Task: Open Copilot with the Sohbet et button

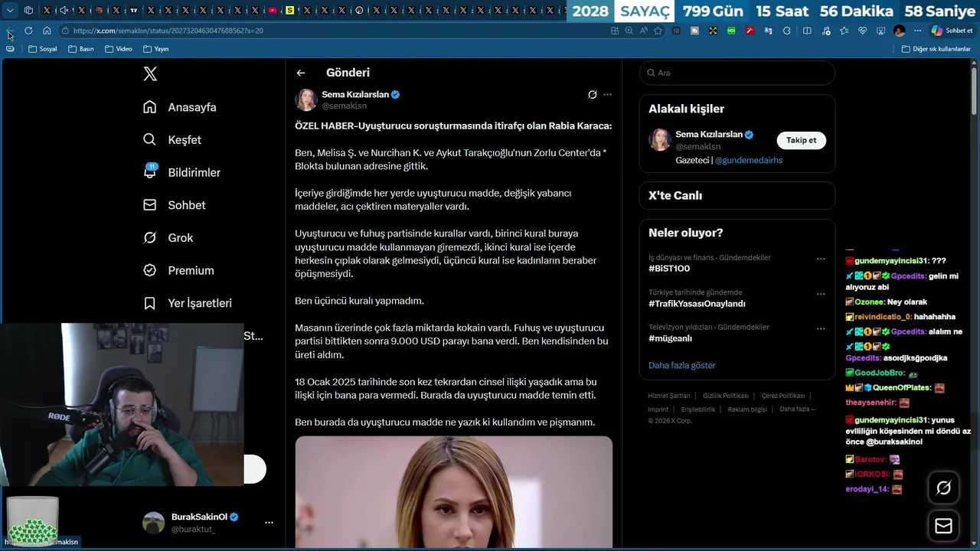Action: point(952,31)
